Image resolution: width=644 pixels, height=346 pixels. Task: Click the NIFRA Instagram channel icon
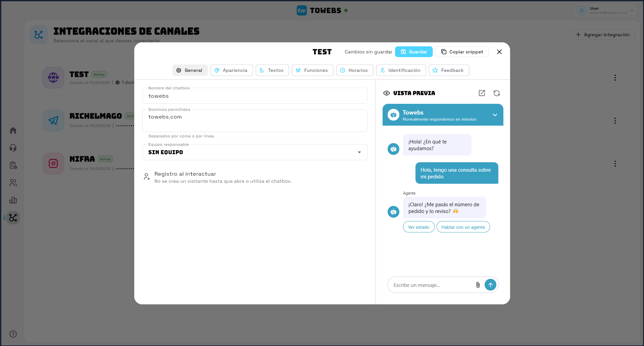click(x=53, y=164)
